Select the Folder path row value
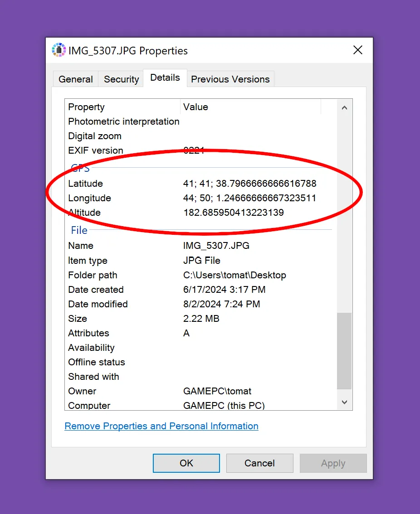Screen dimensions: 420x514 [x=234, y=275]
